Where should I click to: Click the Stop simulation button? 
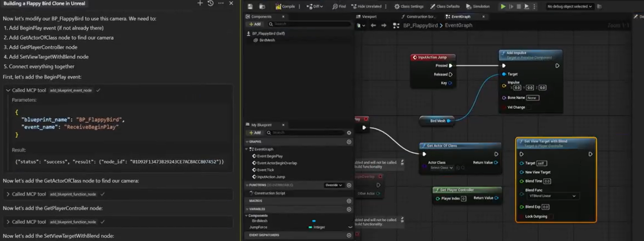coord(519,6)
